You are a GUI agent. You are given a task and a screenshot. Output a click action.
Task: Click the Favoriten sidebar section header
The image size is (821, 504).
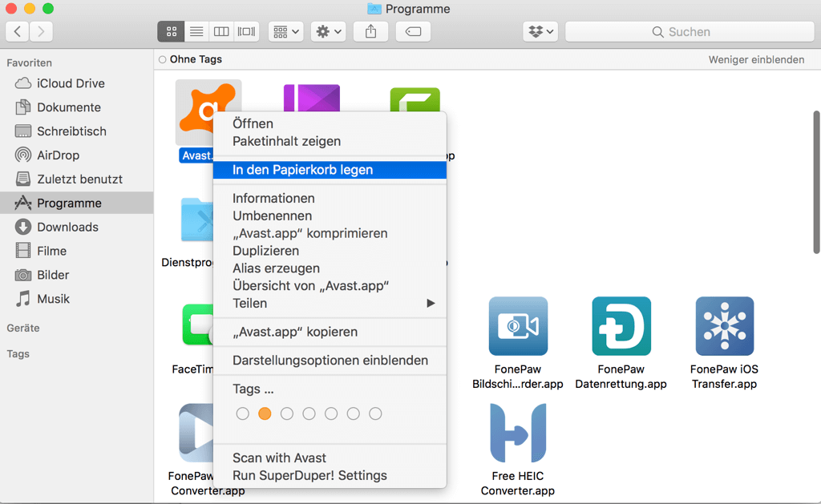coord(30,62)
